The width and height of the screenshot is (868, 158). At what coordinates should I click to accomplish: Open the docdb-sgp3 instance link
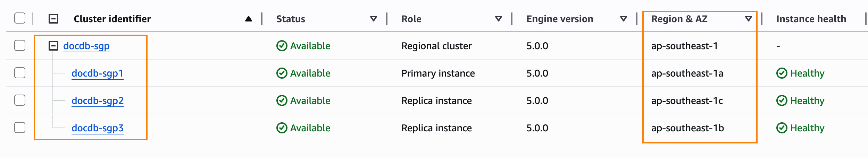click(98, 128)
